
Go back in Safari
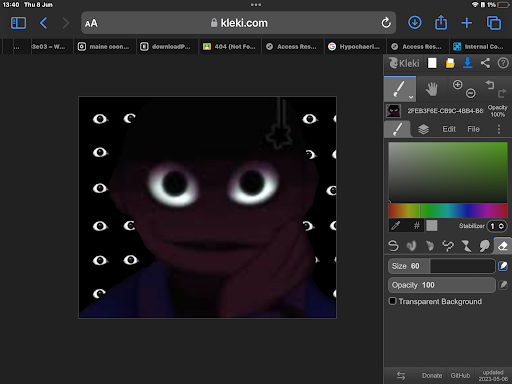(x=43, y=23)
